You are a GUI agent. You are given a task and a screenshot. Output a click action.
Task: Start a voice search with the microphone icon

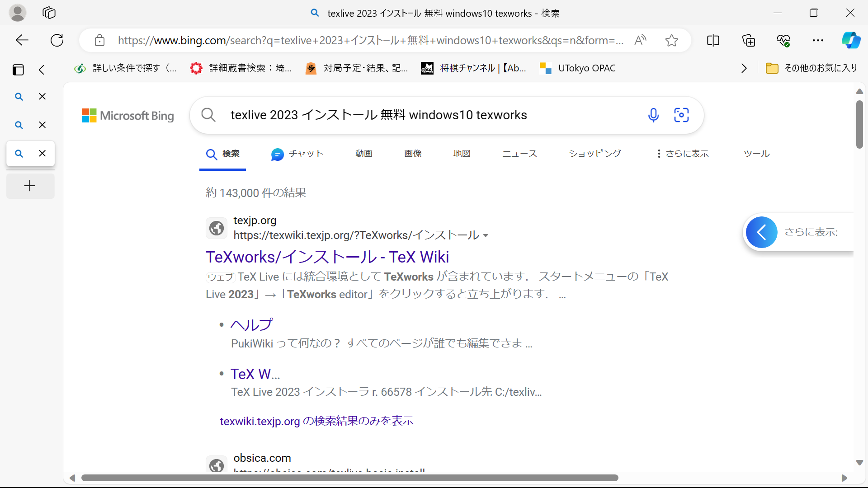[x=653, y=115]
